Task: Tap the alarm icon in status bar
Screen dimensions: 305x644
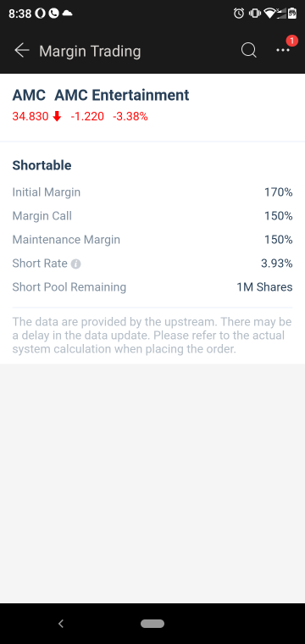Action: [239, 14]
